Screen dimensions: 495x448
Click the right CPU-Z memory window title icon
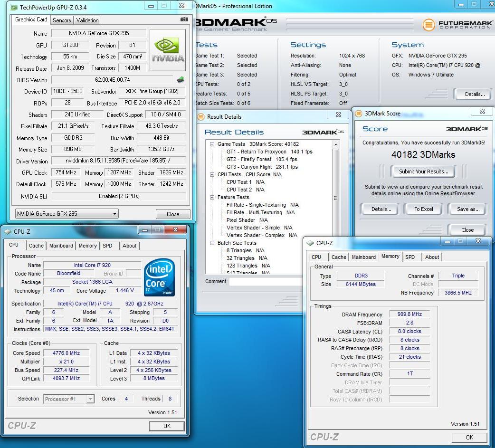310,243
